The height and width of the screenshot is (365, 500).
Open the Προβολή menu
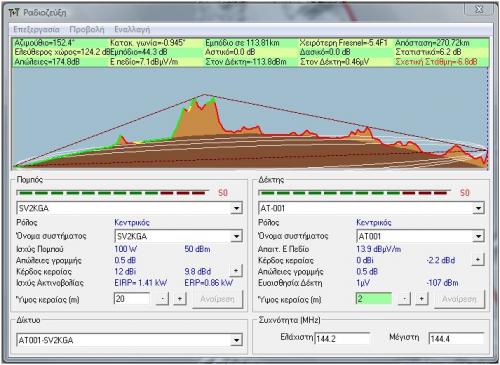pos(87,30)
